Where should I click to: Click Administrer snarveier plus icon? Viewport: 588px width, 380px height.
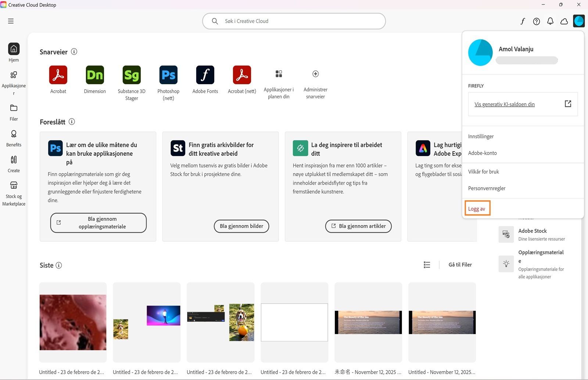315,74
